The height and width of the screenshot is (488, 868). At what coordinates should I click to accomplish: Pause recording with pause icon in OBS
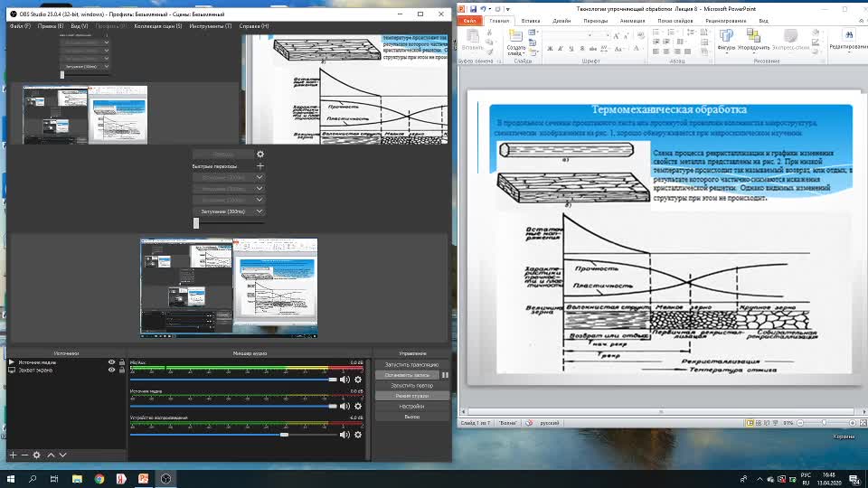[445, 375]
